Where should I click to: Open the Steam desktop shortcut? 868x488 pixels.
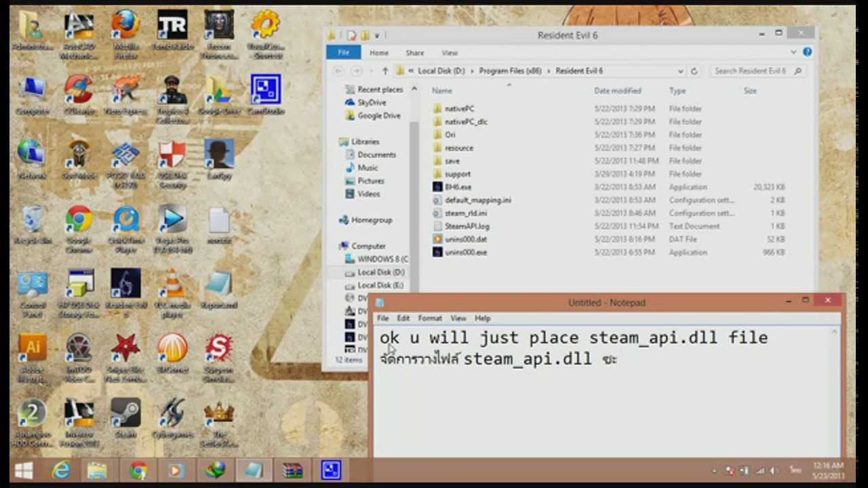point(125,419)
